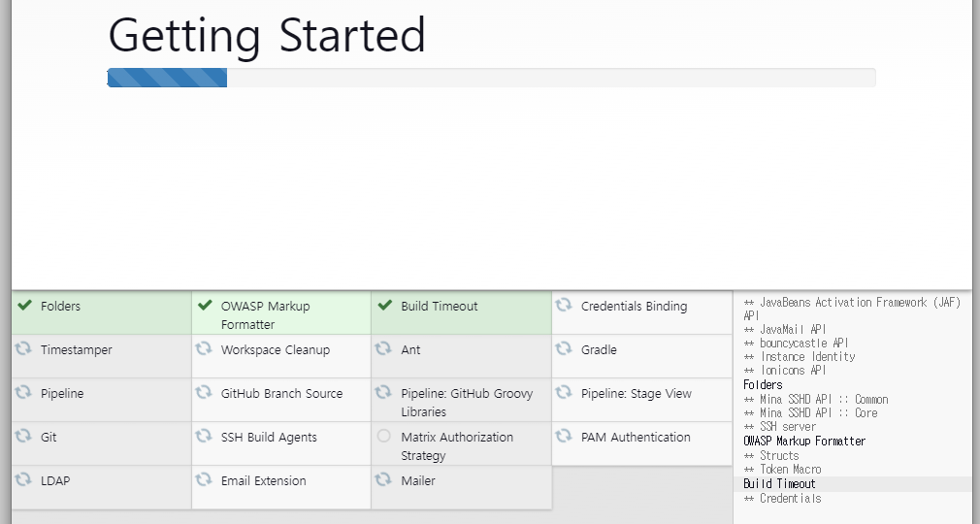Click JavaBeans Activation Framework log line

[x=852, y=309]
